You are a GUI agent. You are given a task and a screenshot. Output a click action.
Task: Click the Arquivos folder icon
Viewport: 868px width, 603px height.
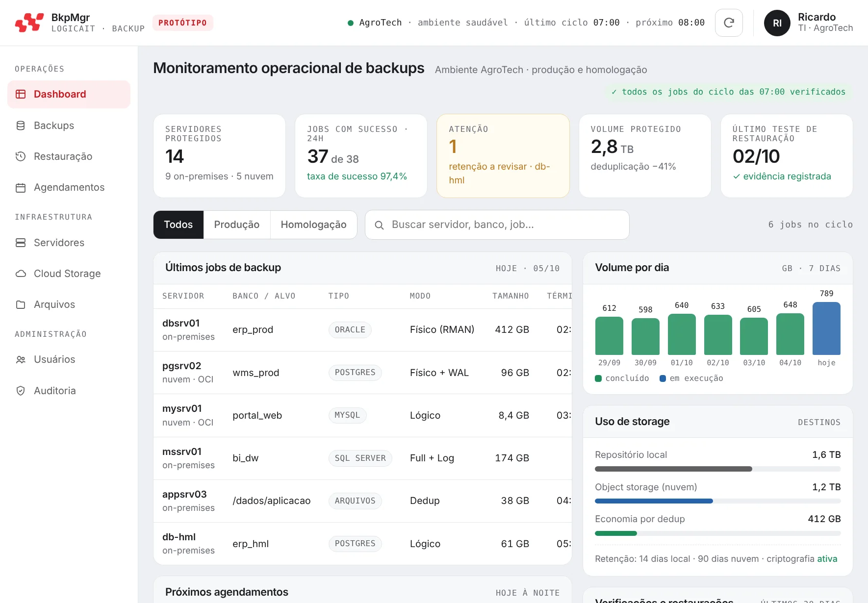click(x=21, y=304)
